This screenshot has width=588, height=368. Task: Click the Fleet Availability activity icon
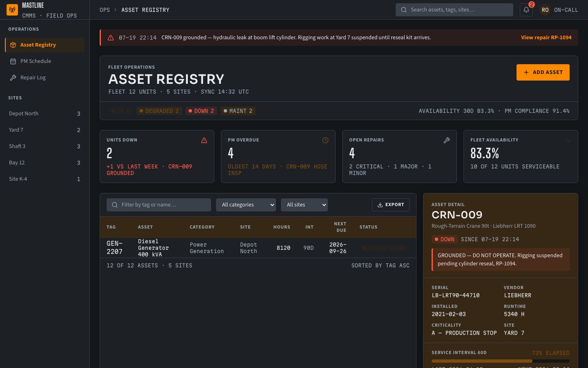click(x=568, y=140)
